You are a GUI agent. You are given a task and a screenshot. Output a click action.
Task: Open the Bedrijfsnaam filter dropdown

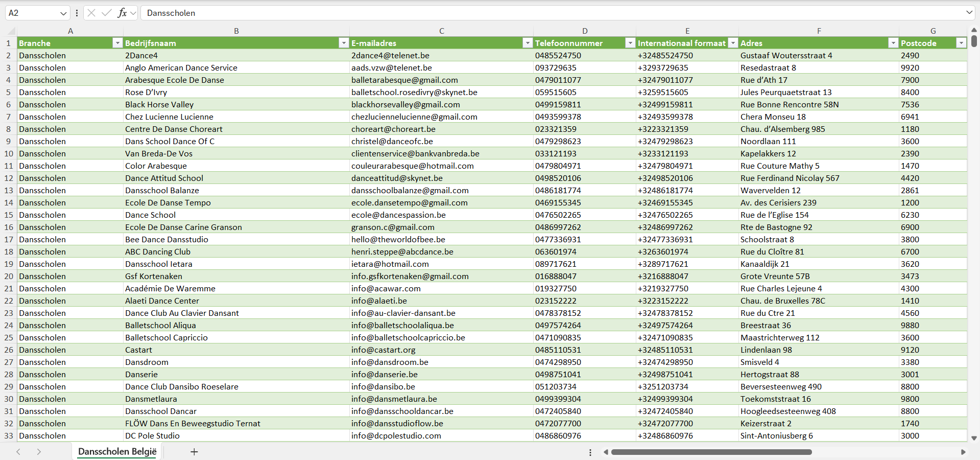(344, 43)
